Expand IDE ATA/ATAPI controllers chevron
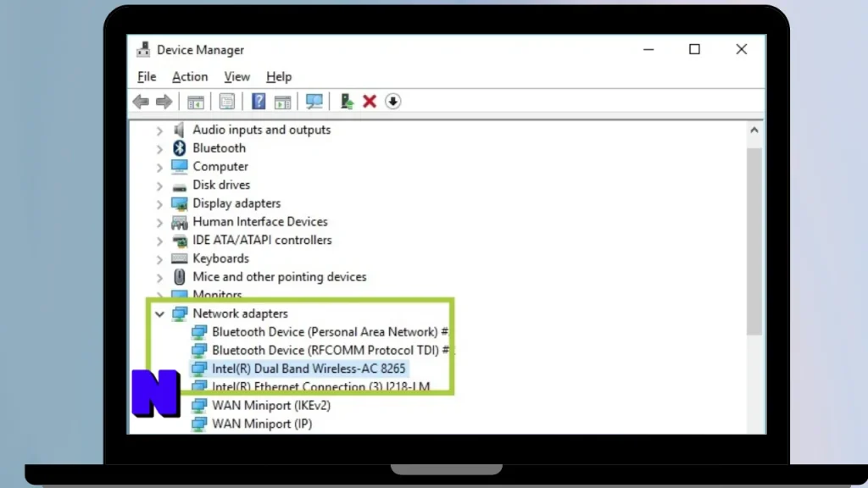868x488 pixels. 159,241
